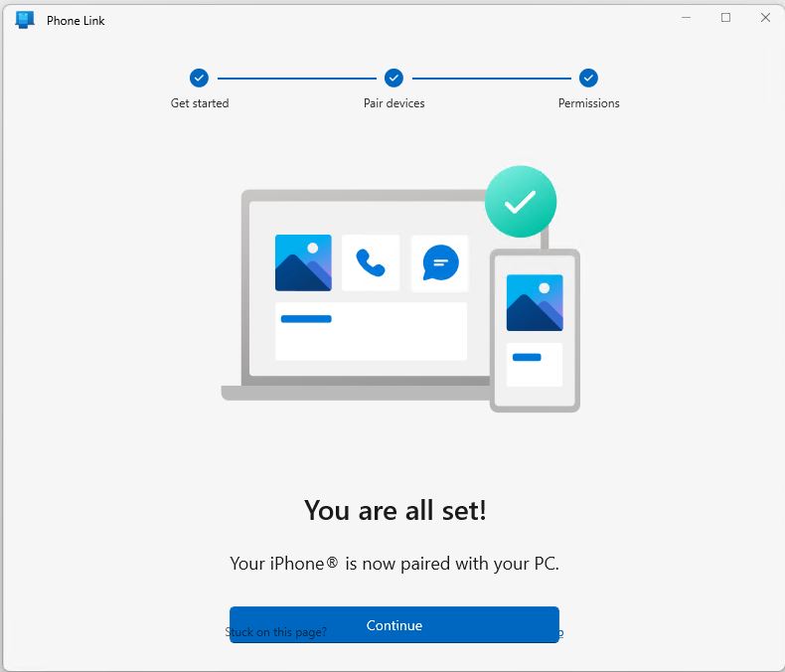Click the Phone Link app icon in title bar

click(x=25, y=20)
